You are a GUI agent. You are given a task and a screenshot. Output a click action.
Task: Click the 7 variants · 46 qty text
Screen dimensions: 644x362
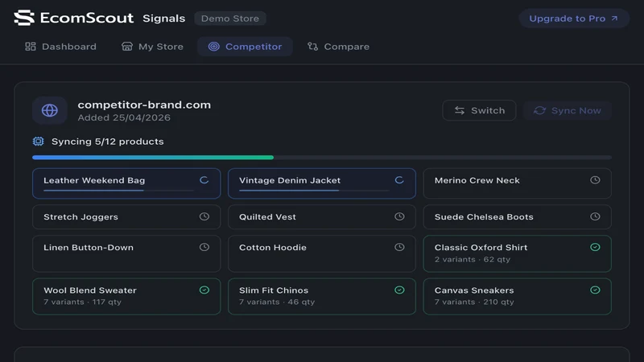pos(277,302)
